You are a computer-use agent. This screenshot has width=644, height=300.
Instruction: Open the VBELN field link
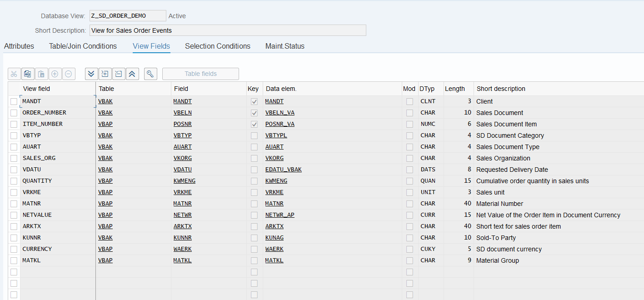click(x=183, y=113)
